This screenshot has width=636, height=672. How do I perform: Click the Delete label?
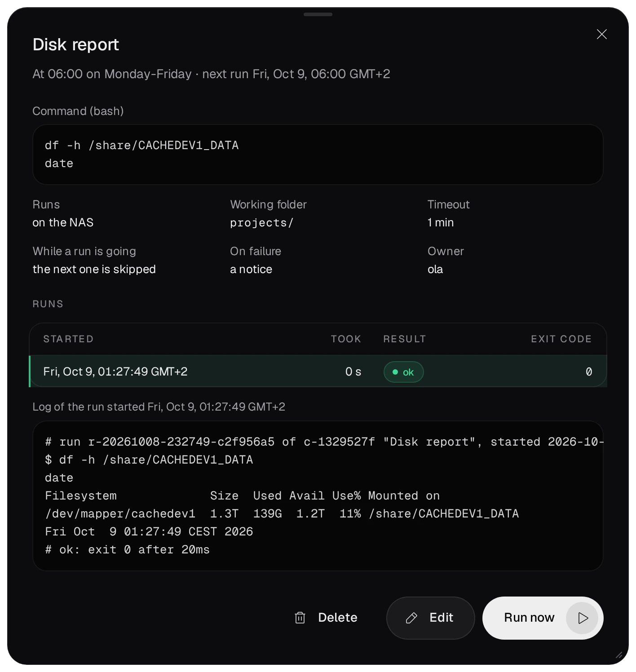(x=338, y=618)
